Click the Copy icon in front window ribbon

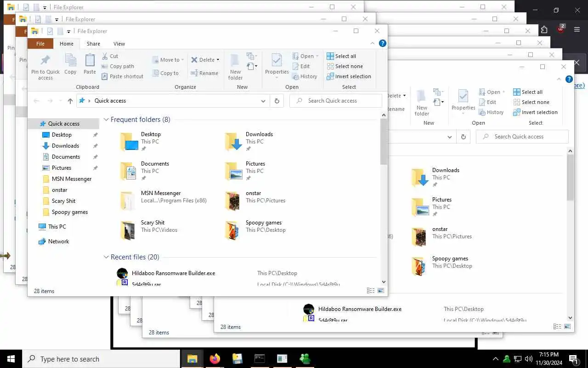point(70,64)
